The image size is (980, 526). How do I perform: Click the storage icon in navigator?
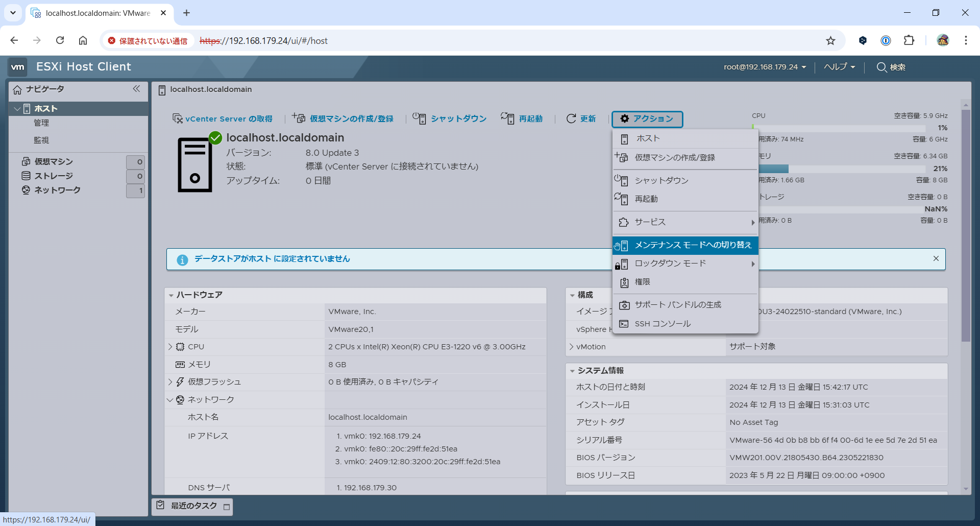click(26, 176)
